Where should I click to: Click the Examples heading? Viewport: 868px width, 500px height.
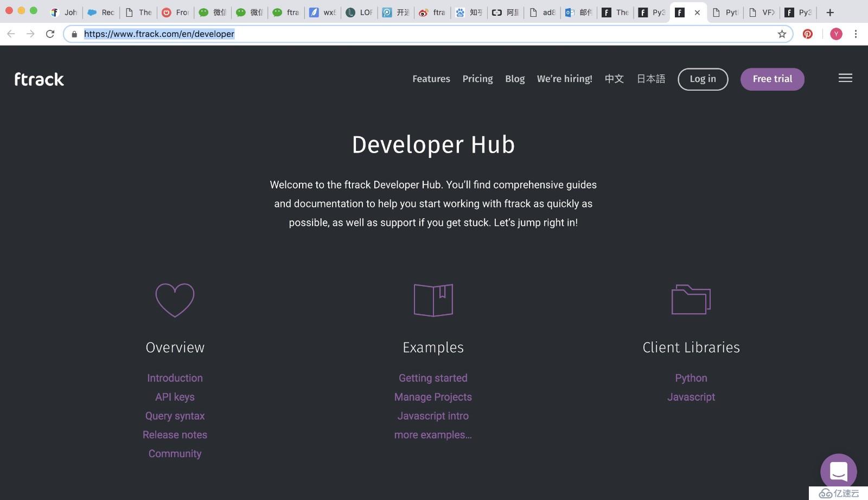(x=433, y=347)
